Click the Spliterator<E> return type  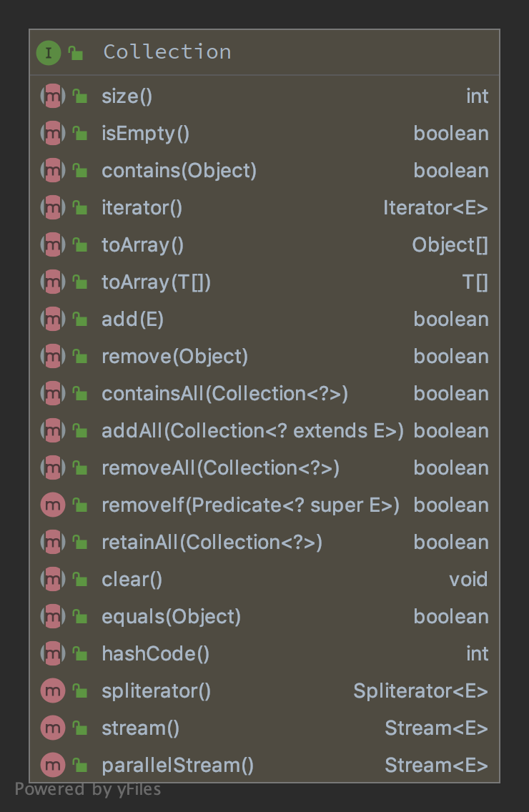(420, 691)
